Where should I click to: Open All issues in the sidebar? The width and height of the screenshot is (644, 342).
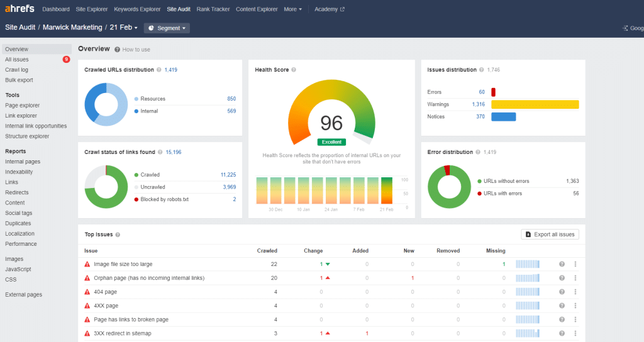click(17, 60)
